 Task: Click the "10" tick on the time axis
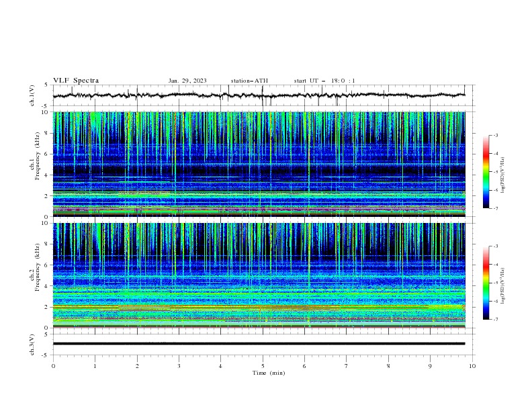472,366
